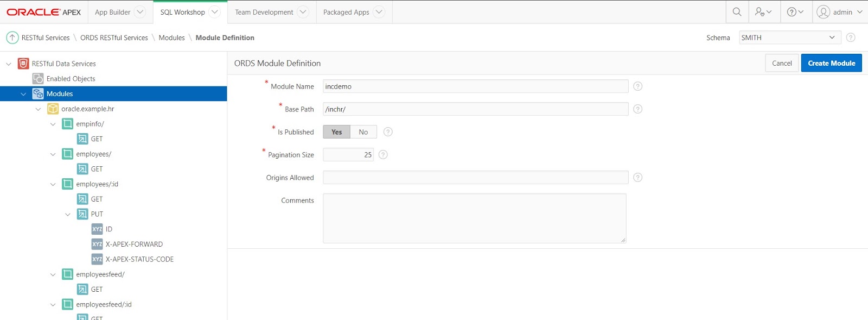Viewport: 868px width, 320px height.
Task: Click the up arrow icon beside RESTful Services
Action: (12, 37)
